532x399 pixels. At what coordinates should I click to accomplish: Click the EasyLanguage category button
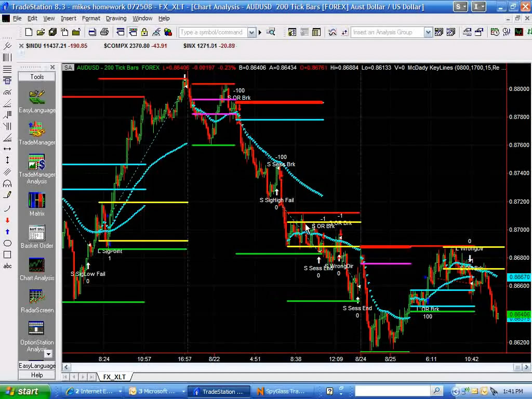[x=37, y=366]
